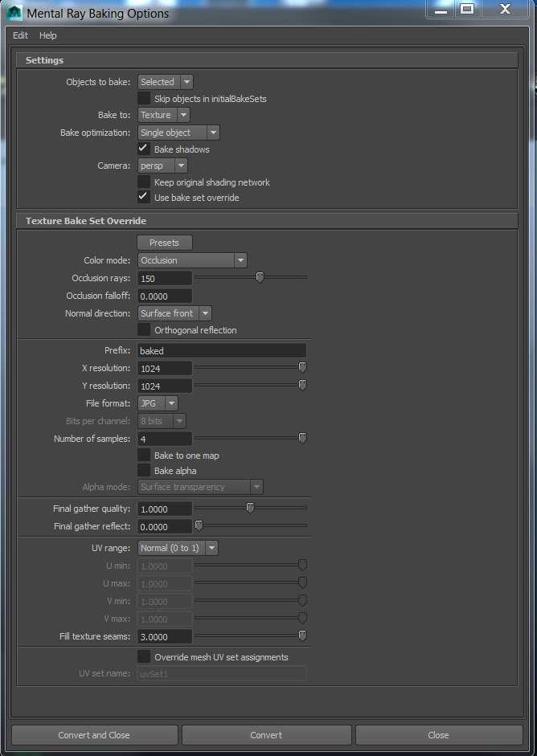Open the Bake to dropdown

(163, 115)
